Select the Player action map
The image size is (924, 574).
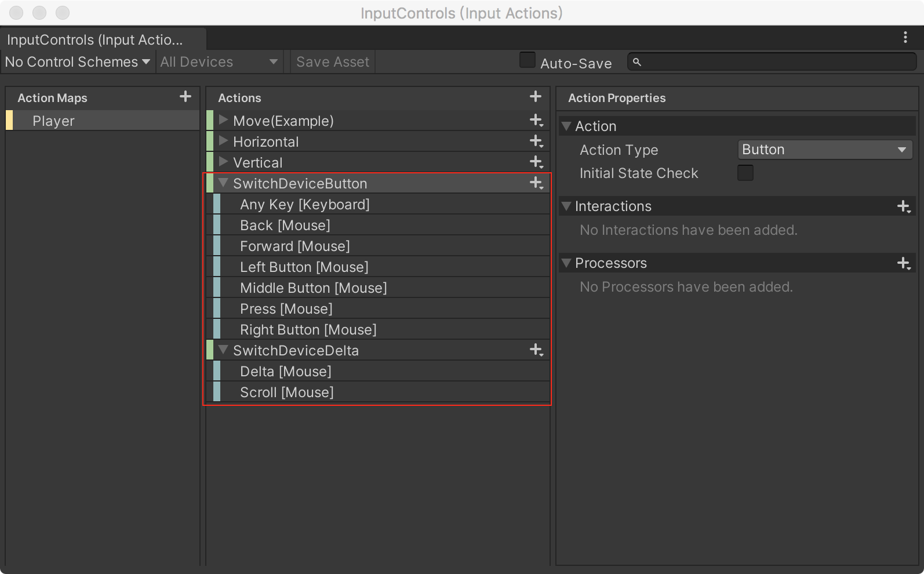[53, 121]
